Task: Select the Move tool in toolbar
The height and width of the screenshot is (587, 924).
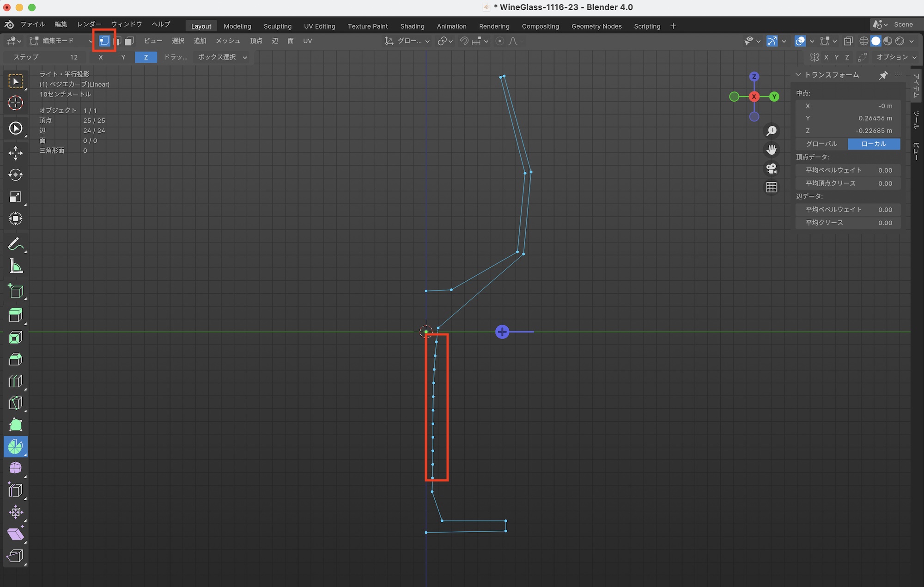Action: [15, 153]
